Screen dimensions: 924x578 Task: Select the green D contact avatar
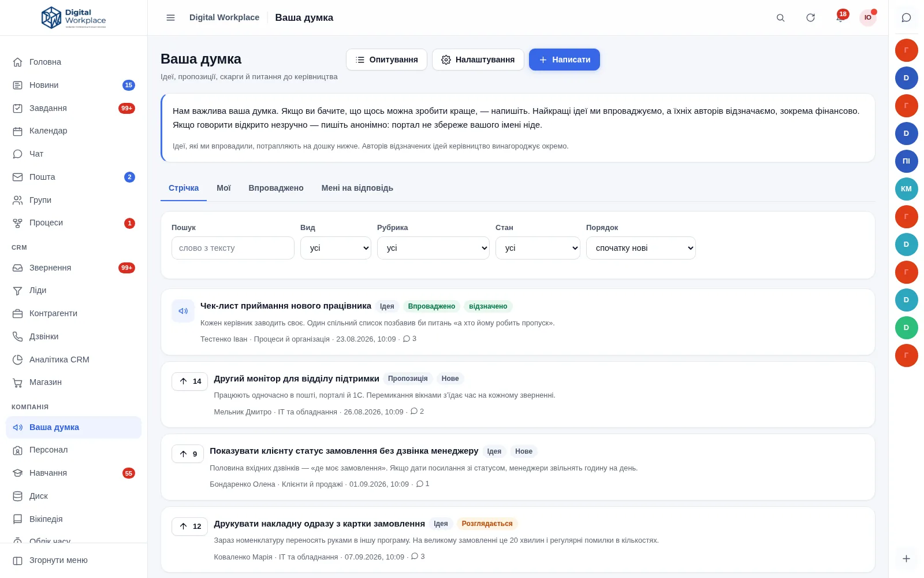(906, 328)
